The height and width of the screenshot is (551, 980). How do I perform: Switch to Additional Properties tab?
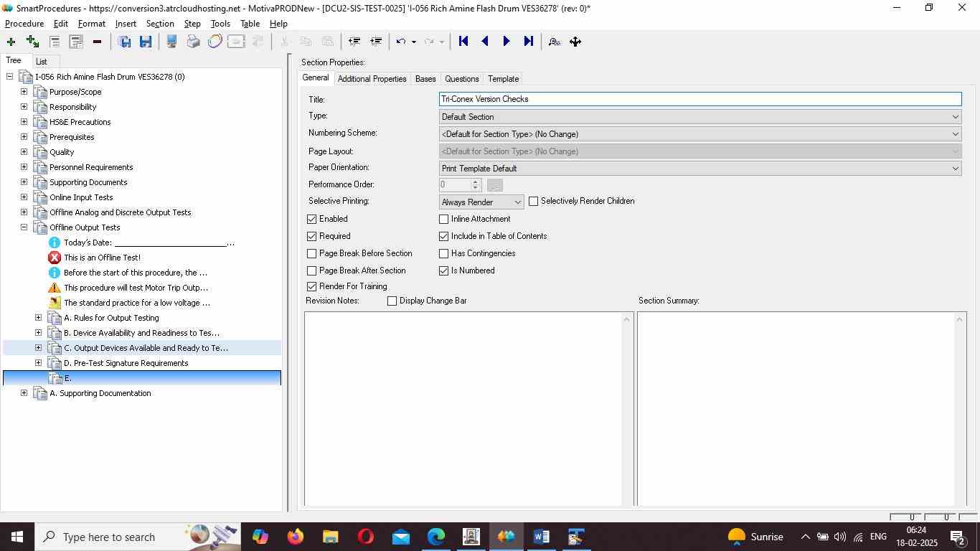pos(372,79)
